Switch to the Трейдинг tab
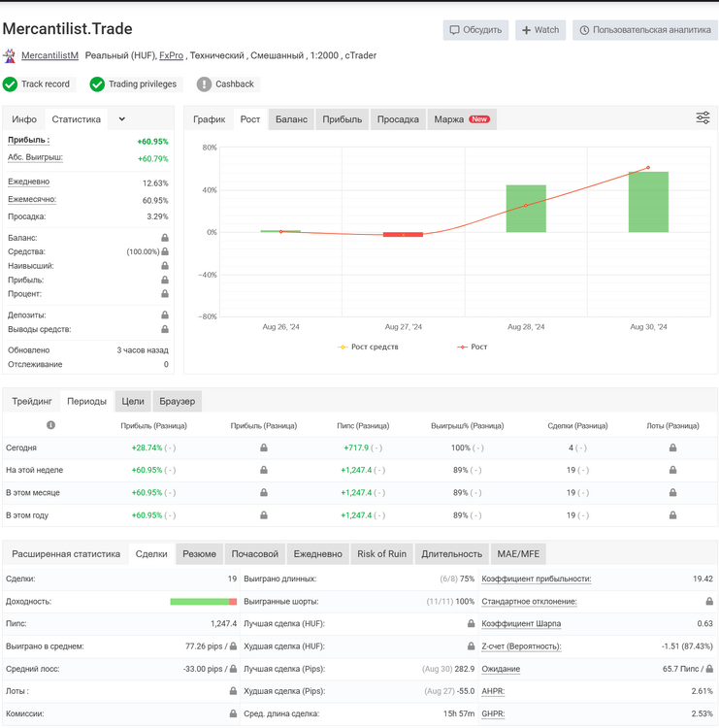719x728 pixels. pyautogui.click(x=32, y=401)
